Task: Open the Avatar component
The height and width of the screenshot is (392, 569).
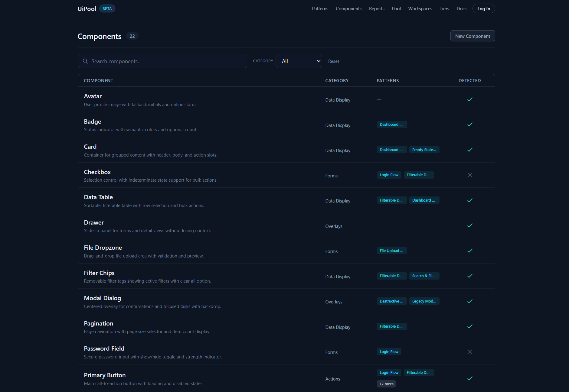Action: pyautogui.click(x=93, y=96)
